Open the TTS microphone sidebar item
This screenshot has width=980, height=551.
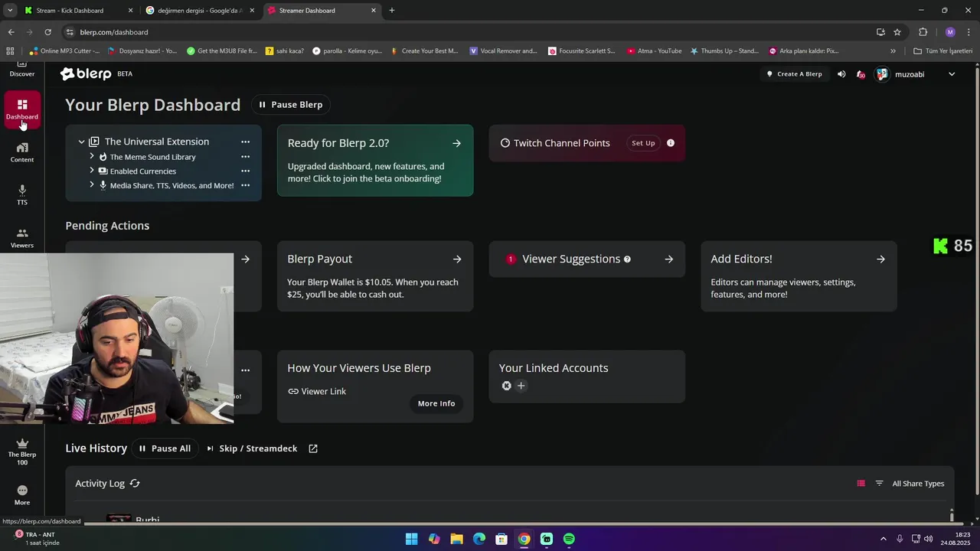pyautogui.click(x=22, y=195)
